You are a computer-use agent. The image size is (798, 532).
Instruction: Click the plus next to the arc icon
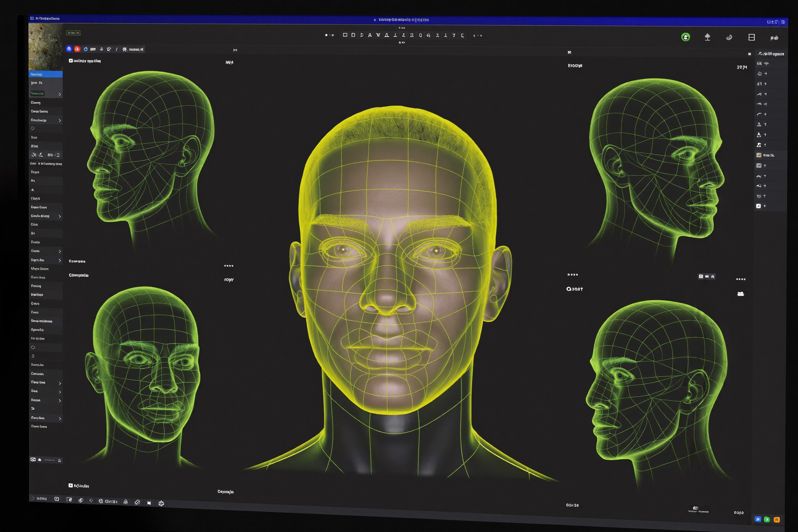765,114
